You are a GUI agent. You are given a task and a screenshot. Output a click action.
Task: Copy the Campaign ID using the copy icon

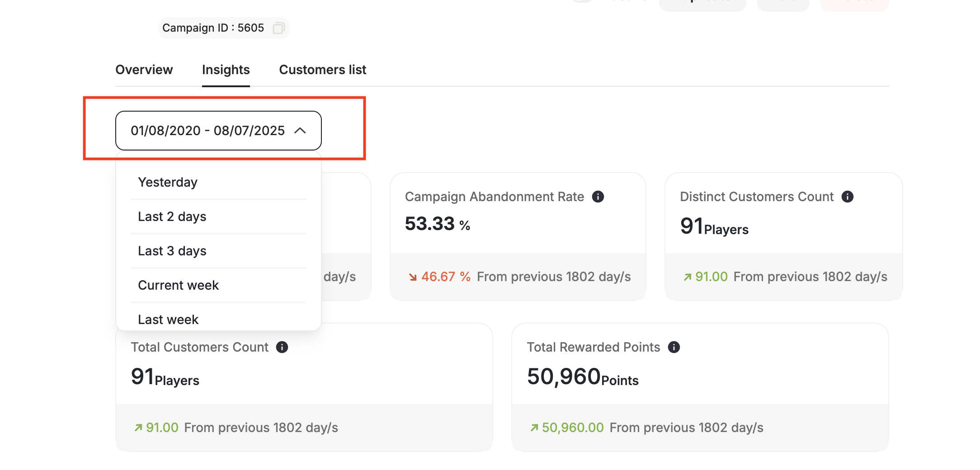[x=279, y=28]
